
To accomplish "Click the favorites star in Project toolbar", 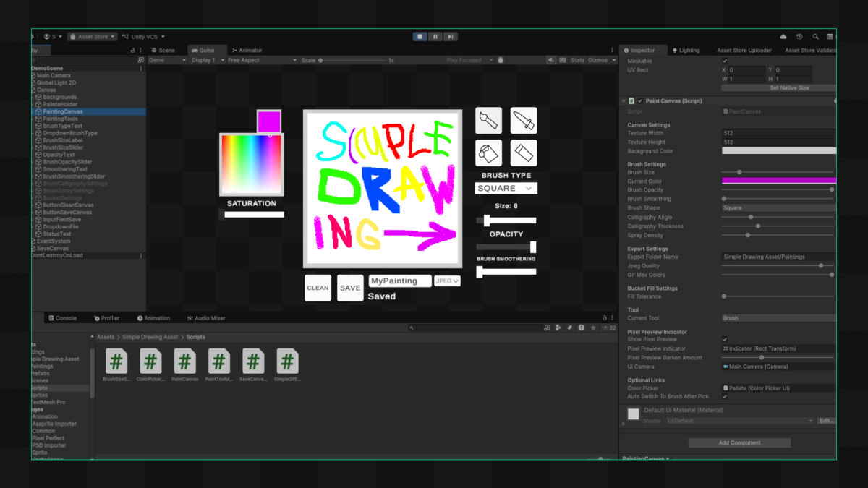I will 593,328.
